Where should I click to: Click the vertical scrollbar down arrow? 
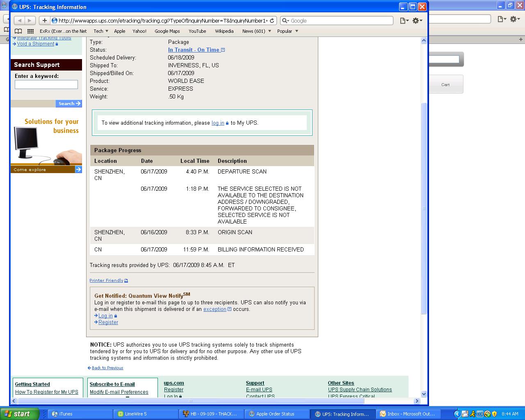[424, 394]
